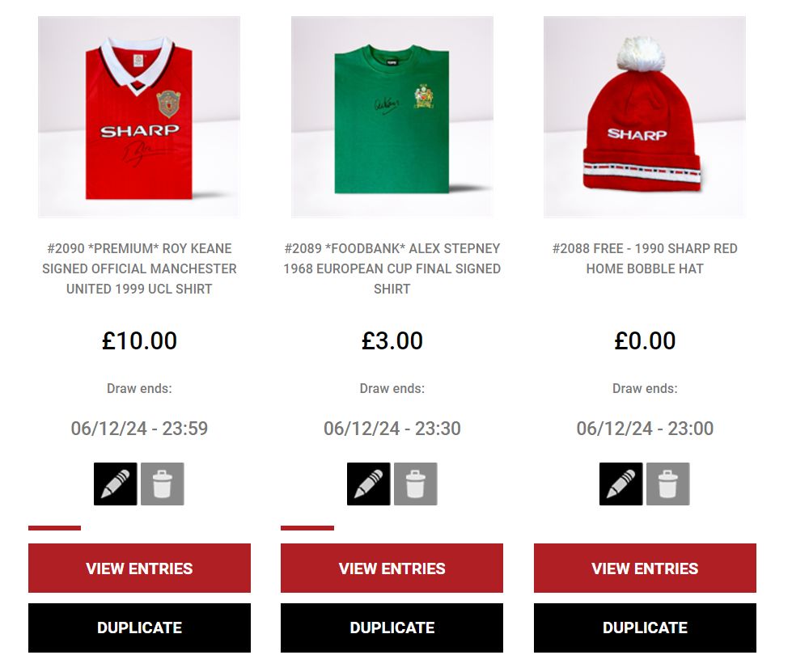This screenshot has width=792, height=672.
Task: Click the pencil edit icon for Alex Stepney shirt
Action: 368,484
